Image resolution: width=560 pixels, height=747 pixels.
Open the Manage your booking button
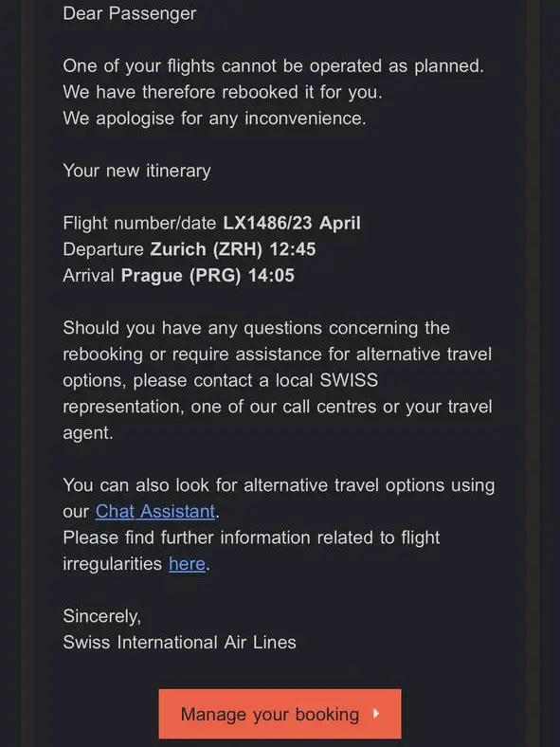coord(280,714)
